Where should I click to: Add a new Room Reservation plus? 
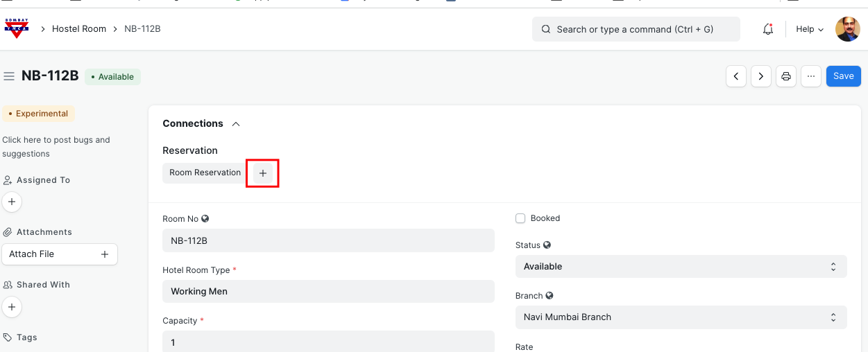pyautogui.click(x=263, y=173)
